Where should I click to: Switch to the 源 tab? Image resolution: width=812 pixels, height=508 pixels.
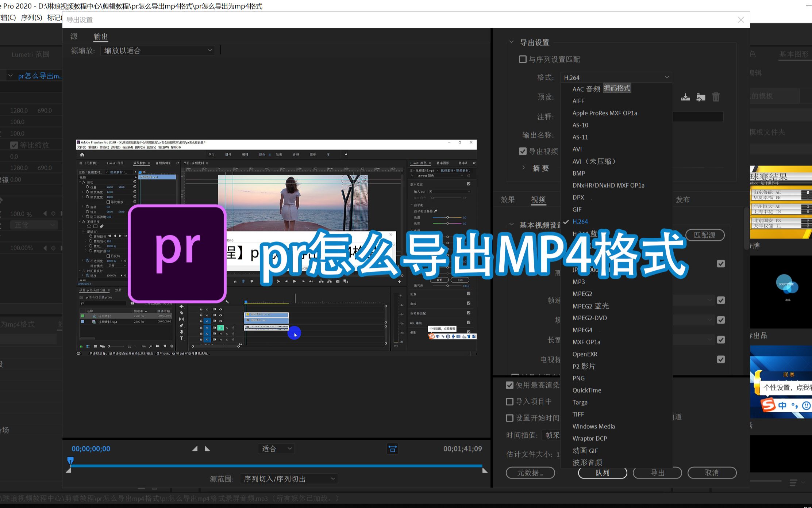click(74, 37)
